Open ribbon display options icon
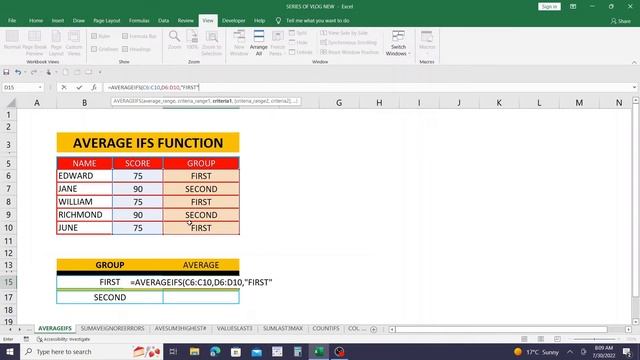Screen dimensions: 640x360 (573, 7)
